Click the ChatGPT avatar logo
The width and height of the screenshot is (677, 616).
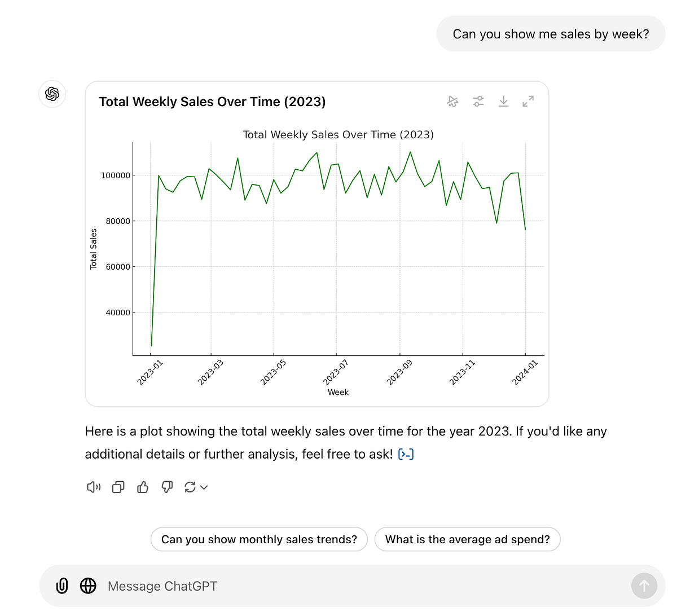click(x=52, y=94)
